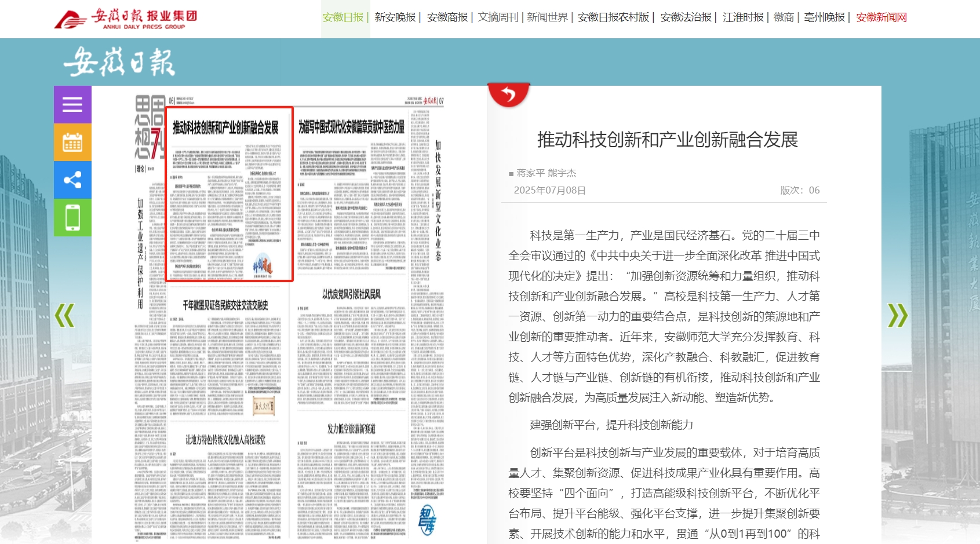Open the green mobile phone version icon
Viewport: 980px width, 544px height.
point(72,218)
